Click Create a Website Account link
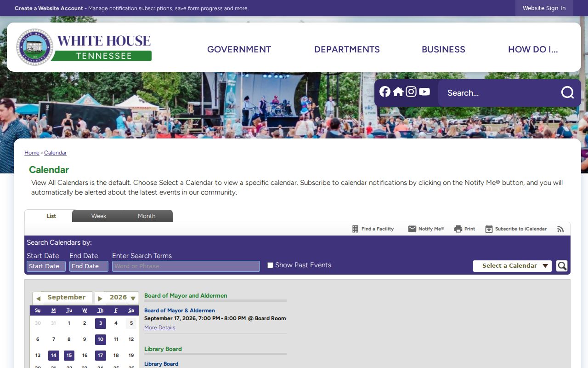Viewport: 588px width, 368px height. coord(49,8)
